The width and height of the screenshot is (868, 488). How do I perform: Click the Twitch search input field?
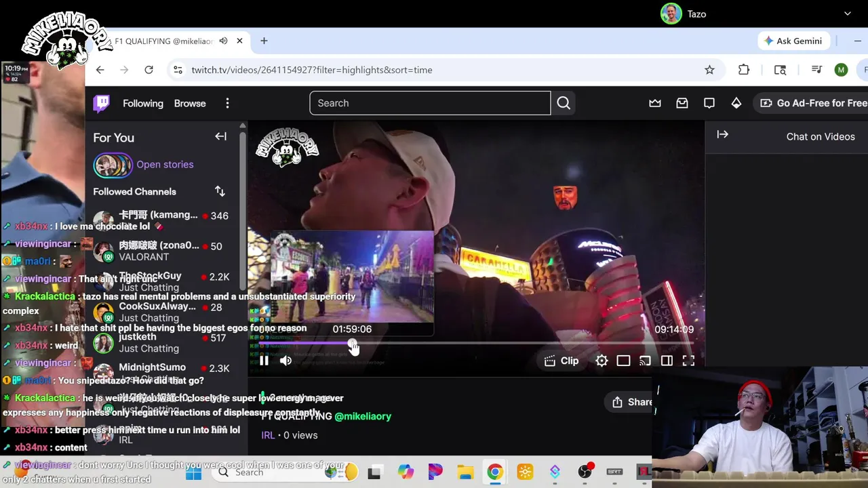click(430, 103)
